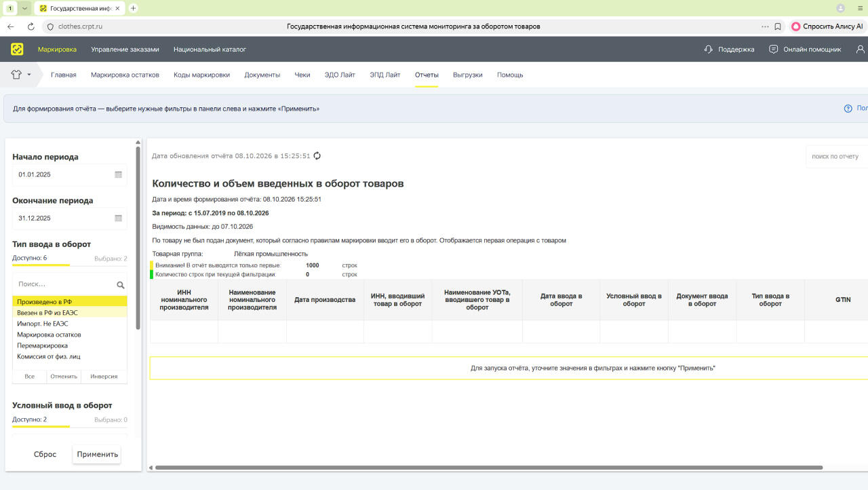Toggle the Ввезен в РФ из ЕАЭС value

click(x=70, y=312)
